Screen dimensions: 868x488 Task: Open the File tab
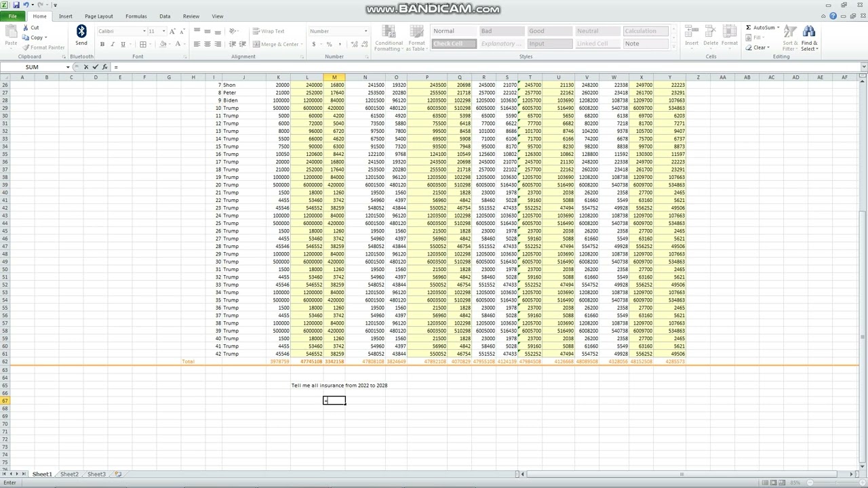(x=13, y=16)
